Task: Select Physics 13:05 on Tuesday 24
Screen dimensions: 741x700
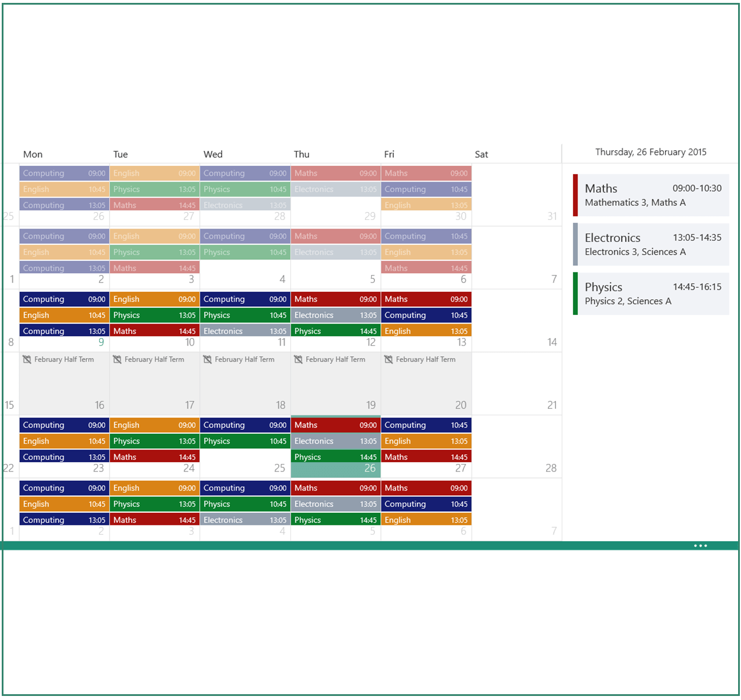Action: click(155, 441)
